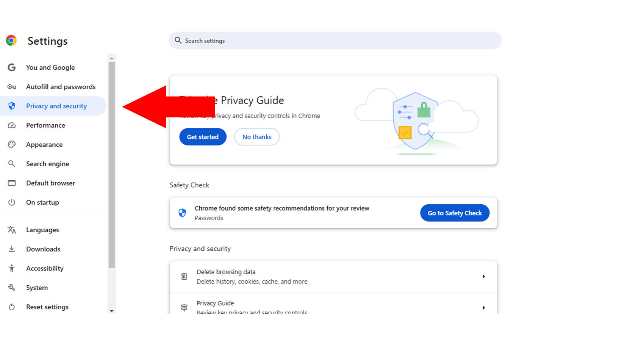Select Default browser in sidebar
Image resolution: width=644 pixels, height=341 pixels.
(x=50, y=183)
